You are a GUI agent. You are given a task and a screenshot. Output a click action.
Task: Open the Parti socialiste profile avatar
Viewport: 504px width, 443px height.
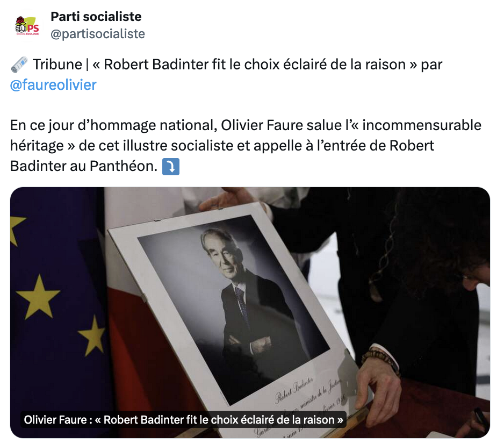(27, 26)
